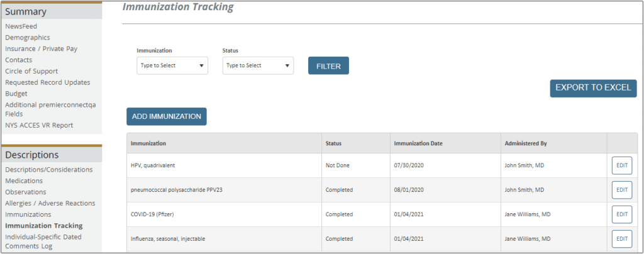644x254 pixels.
Task: Open Insurance / Private Pay section
Action: coord(41,48)
